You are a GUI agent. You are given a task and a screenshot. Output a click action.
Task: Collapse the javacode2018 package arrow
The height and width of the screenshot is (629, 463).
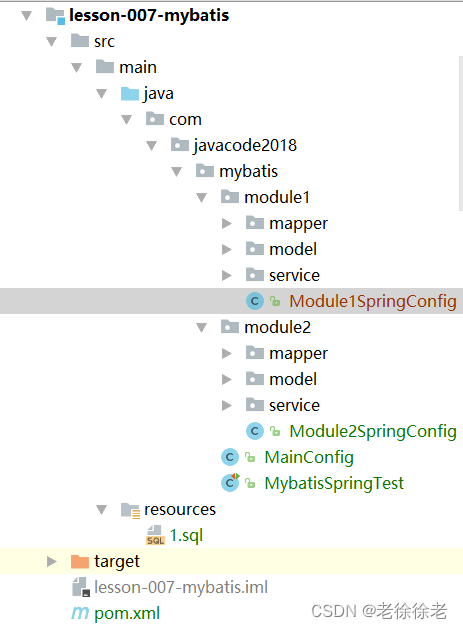click(x=151, y=146)
